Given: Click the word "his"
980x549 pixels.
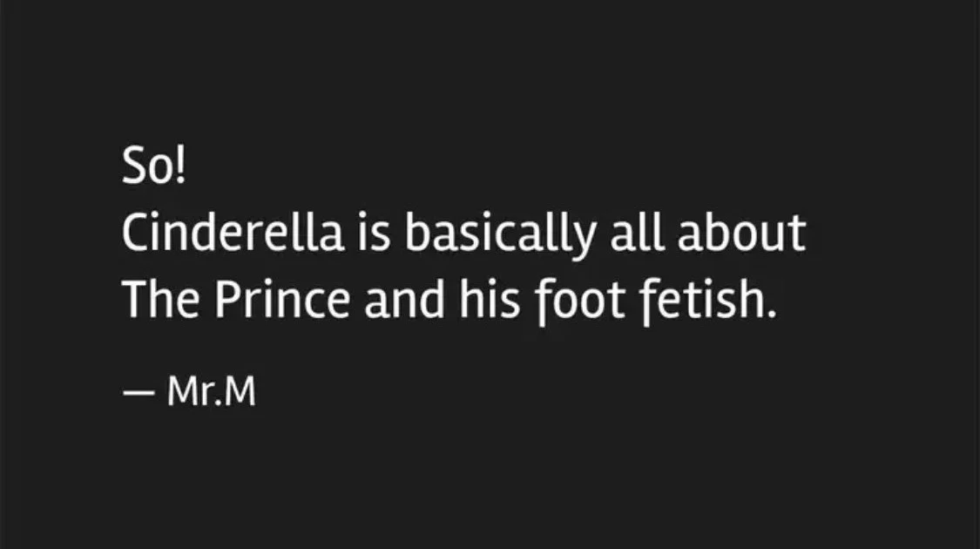Looking at the screenshot, I should 490,300.
